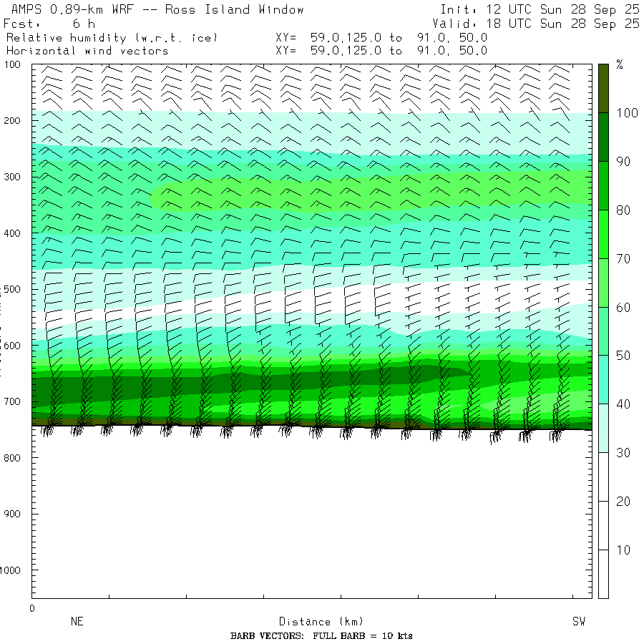The image size is (644, 644).
Task: Click the dark green 90–100% colorbar segment
Action: point(603,137)
